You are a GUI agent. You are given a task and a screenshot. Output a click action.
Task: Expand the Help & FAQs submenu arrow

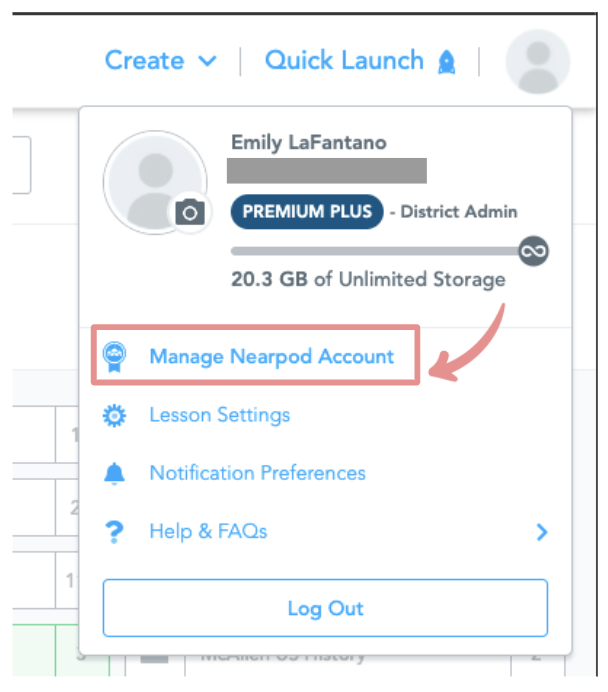[x=541, y=532]
